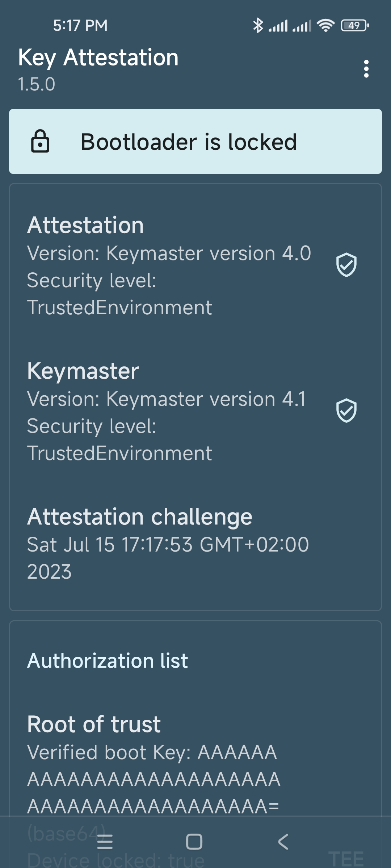Viewport: 391px width, 868px height.
Task: Select the Bootloader is locked banner
Action: 195,141
